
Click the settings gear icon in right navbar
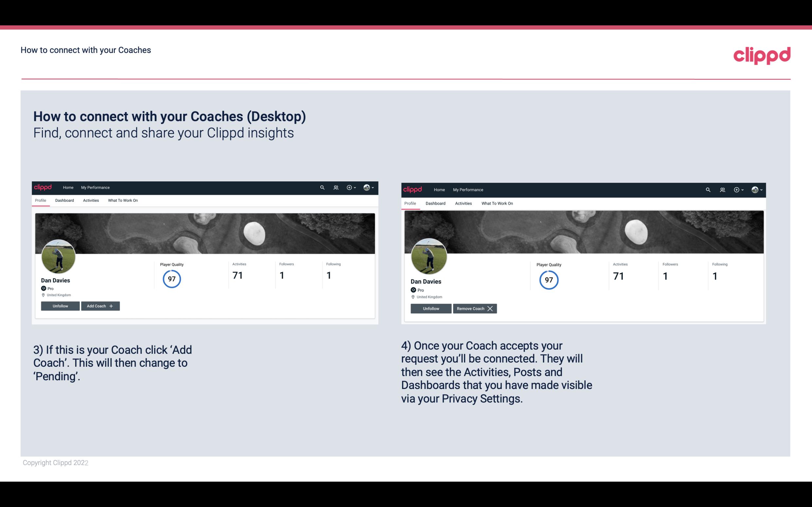(x=736, y=189)
